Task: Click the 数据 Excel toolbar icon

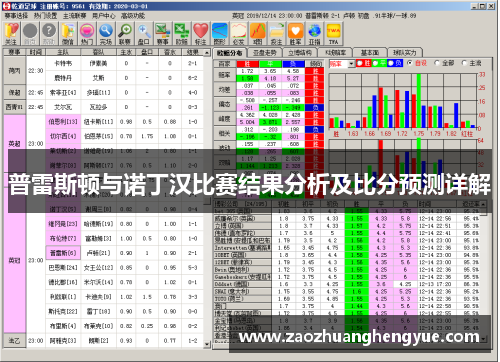Action: point(182,33)
